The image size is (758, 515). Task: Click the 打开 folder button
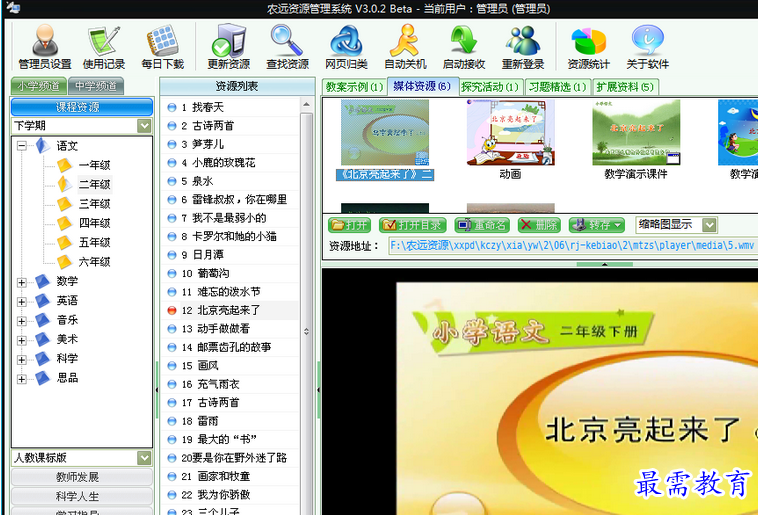(350, 225)
